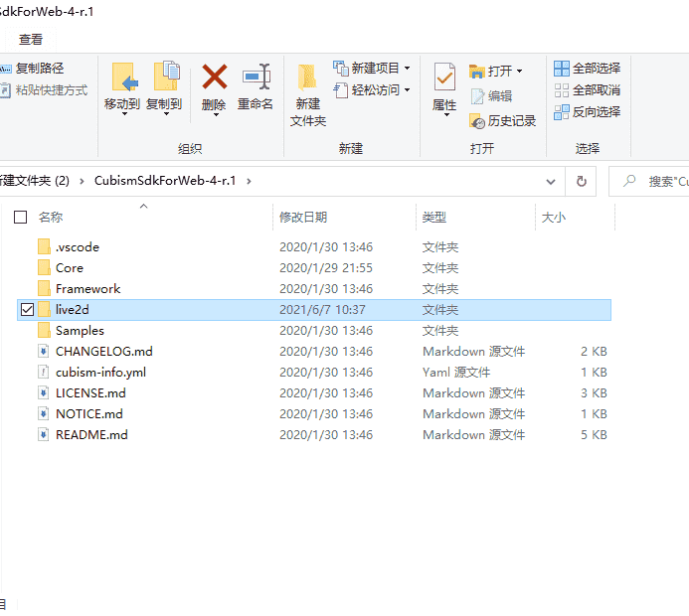The image size is (689, 616).
Task: Open Properties (属性) icon
Action: pyautogui.click(x=444, y=77)
